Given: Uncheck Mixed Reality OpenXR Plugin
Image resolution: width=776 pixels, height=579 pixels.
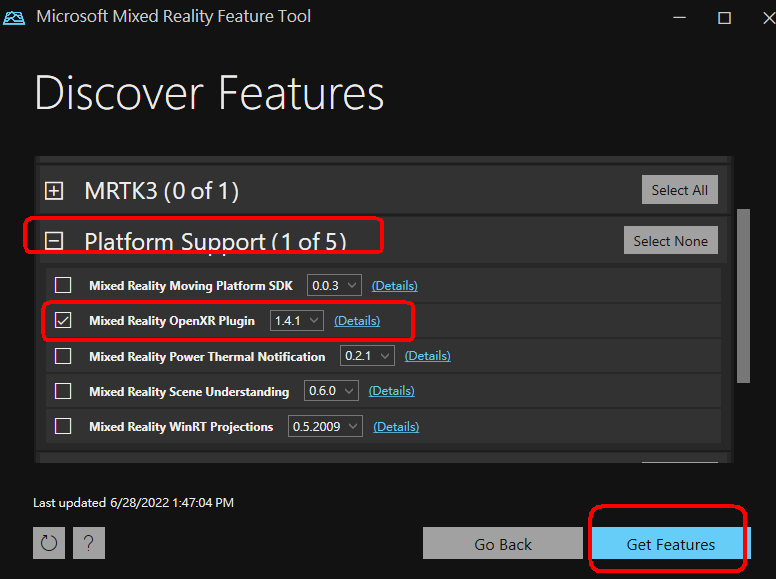Looking at the screenshot, I should 63,321.
